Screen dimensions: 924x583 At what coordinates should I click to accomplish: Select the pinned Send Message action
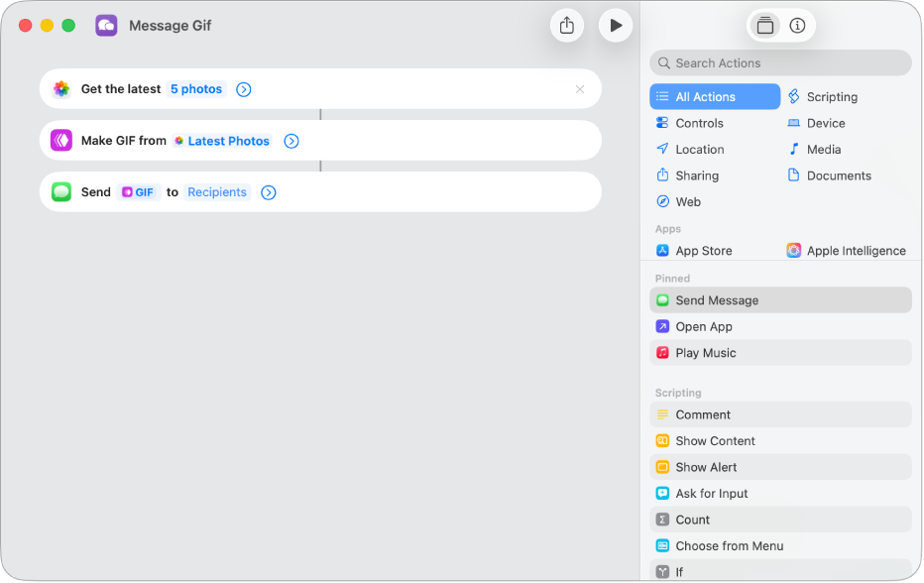[x=780, y=300]
